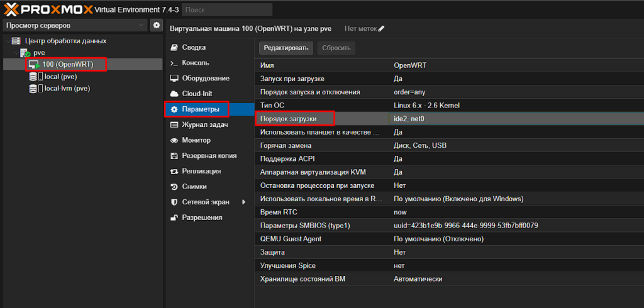The width and height of the screenshot is (644, 308).
Task: Select the Время RTC row
Action: 449,212
